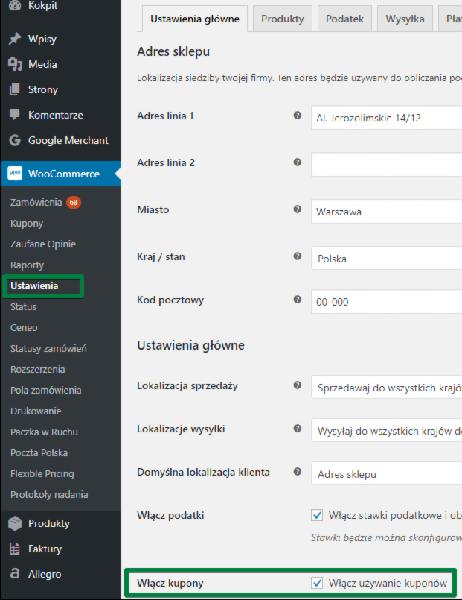Switch to the Wysyłka tab

point(405,19)
